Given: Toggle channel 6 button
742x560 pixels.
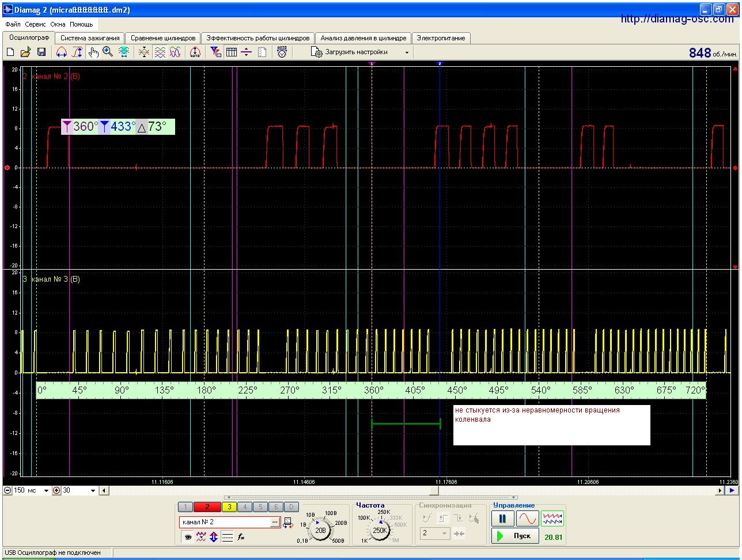Looking at the screenshot, I should pos(275,507).
